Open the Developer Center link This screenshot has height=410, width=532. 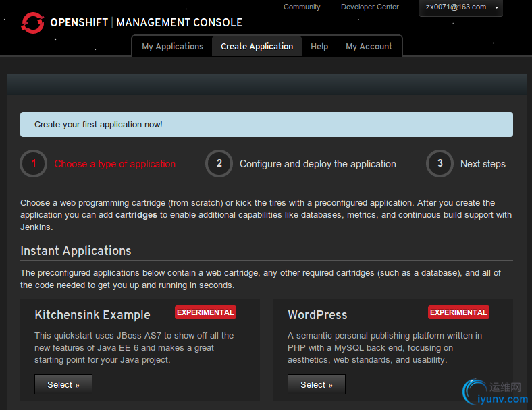369,7
